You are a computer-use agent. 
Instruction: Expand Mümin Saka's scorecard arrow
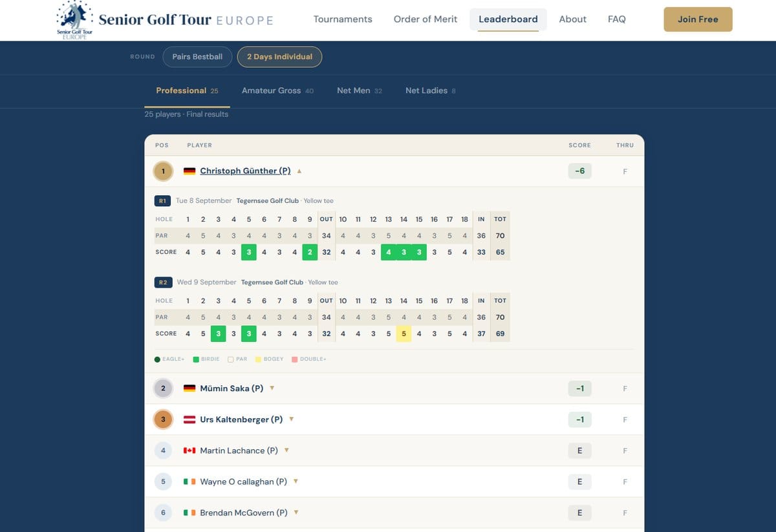(x=272, y=388)
